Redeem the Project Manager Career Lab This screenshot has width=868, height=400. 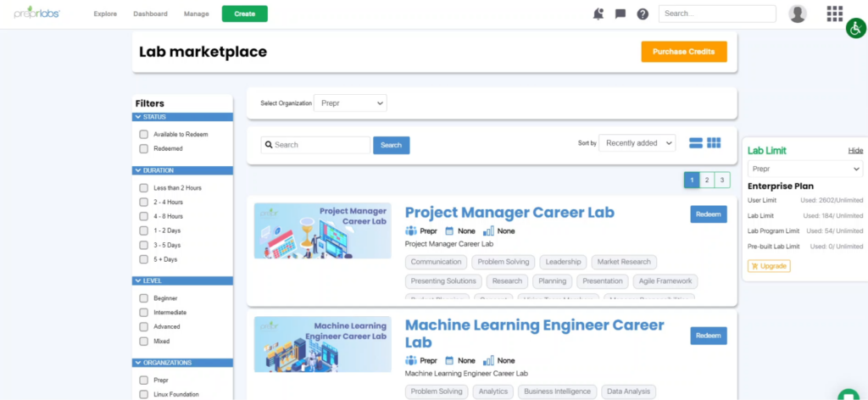pyautogui.click(x=708, y=214)
